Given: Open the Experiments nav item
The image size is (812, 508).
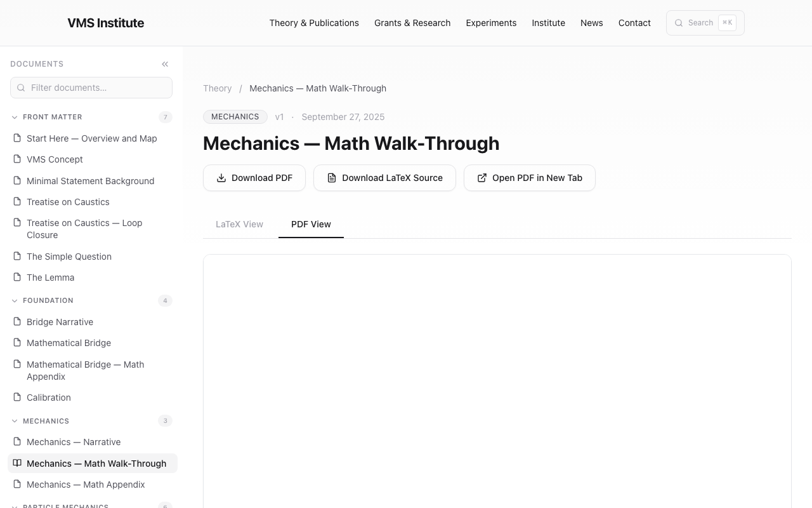Looking at the screenshot, I should tap(491, 23).
